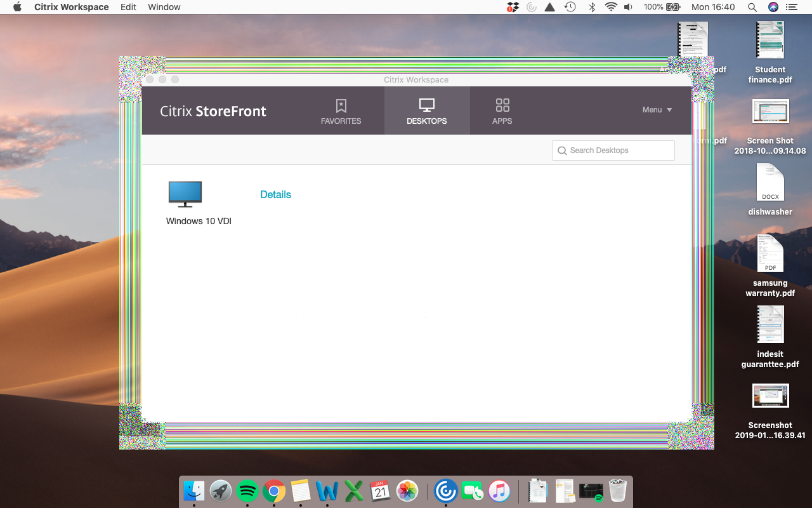Open Finder from the Dock

pyautogui.click(x=193, y=491)
